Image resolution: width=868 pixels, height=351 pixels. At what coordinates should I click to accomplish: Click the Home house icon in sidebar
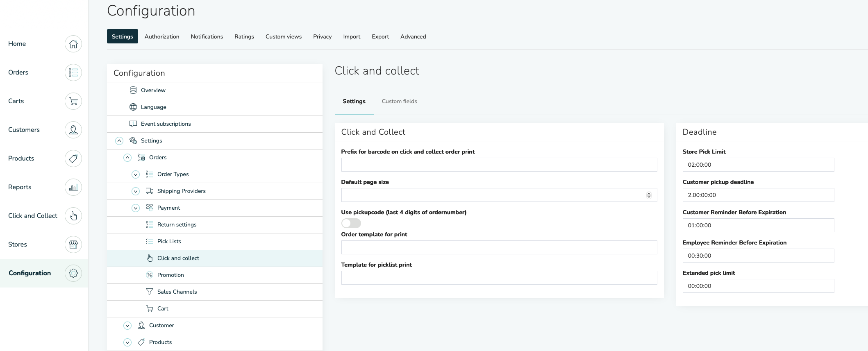coord(73,44)
